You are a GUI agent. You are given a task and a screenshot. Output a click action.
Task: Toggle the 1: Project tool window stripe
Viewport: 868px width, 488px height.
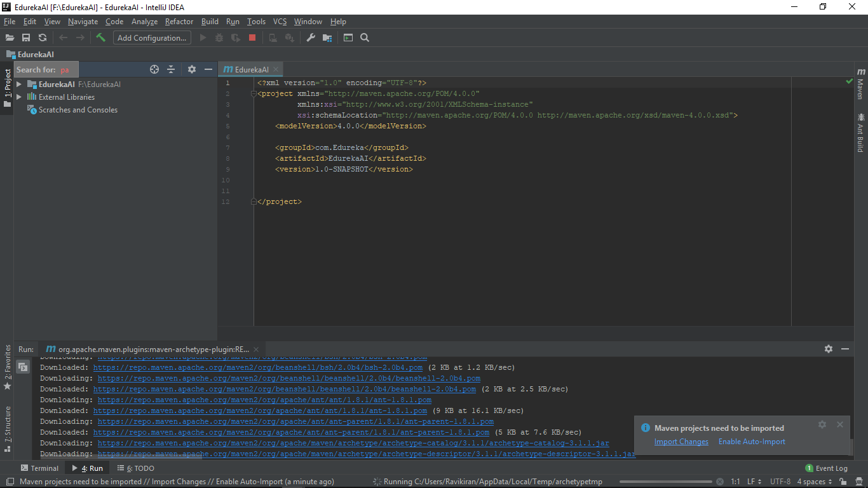click(7, 88)
